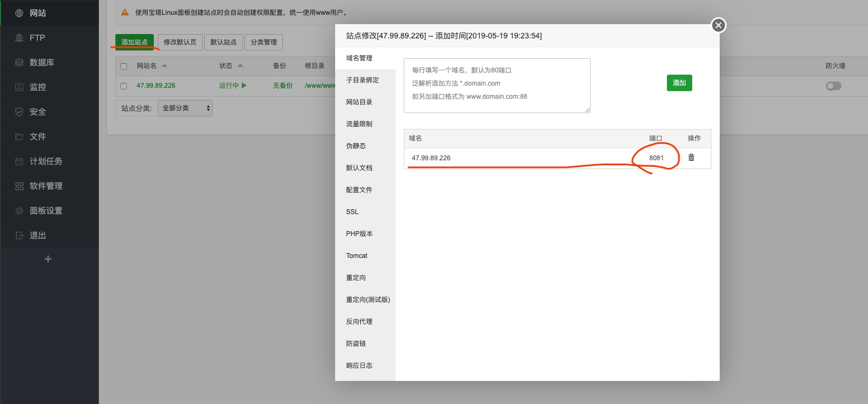Open site 47.99.89.226 link in the table
The width and height of the screenshot is (868, 404).
[x=156, y=86]
